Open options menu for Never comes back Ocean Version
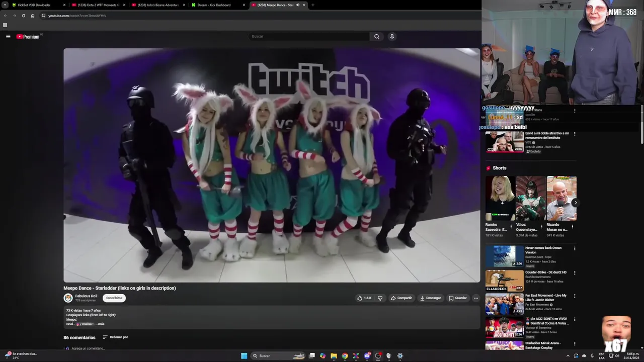Viewport: 644px width, 362px height. pyautogui.click(x=575, y=248)
